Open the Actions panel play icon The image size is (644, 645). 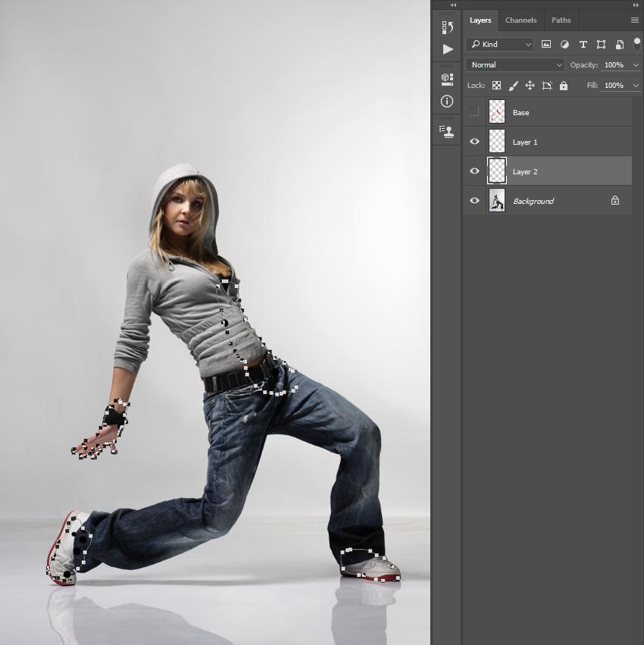448,49
